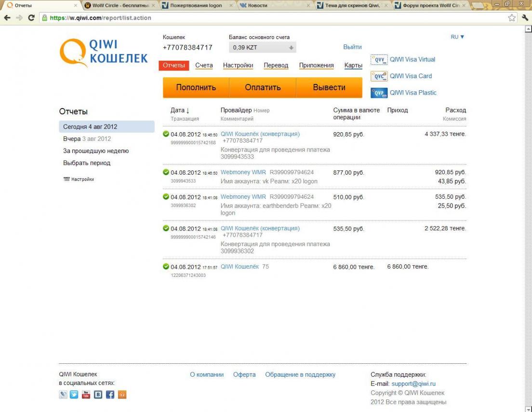Click the QVP Visa Plastic card icon
The height and width of the screenshot is (412, 532).
pos(379,93)
